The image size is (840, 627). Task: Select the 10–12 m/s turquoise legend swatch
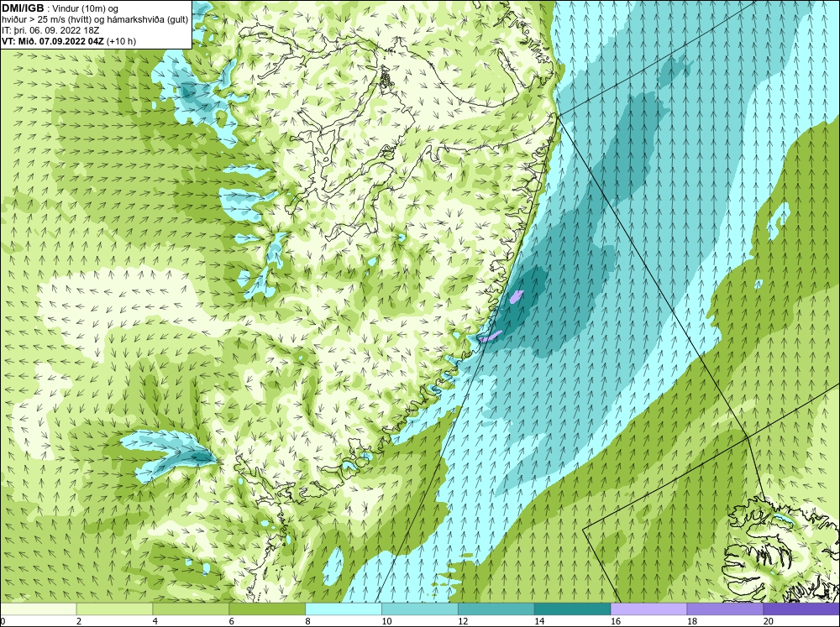(419, 609)
